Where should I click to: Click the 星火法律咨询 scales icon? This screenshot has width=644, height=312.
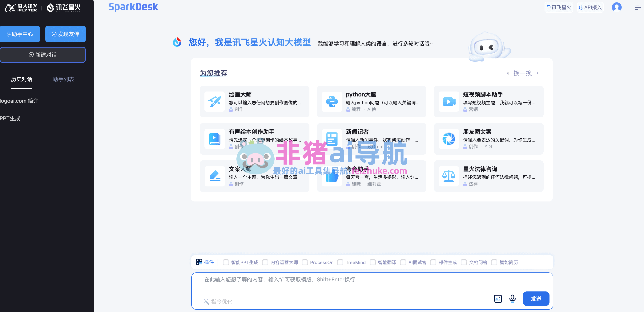click(449, 176)
